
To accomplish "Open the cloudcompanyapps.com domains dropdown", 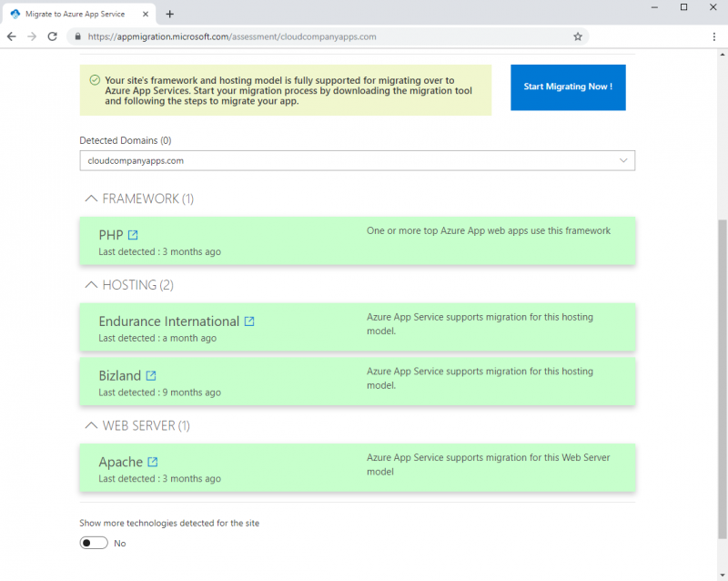I will 624,160.
